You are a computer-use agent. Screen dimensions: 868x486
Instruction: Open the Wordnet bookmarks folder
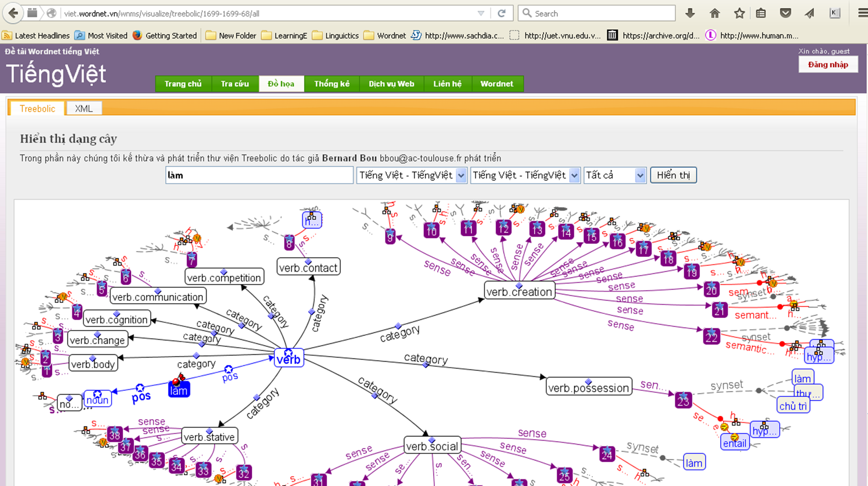click(385, 35)
